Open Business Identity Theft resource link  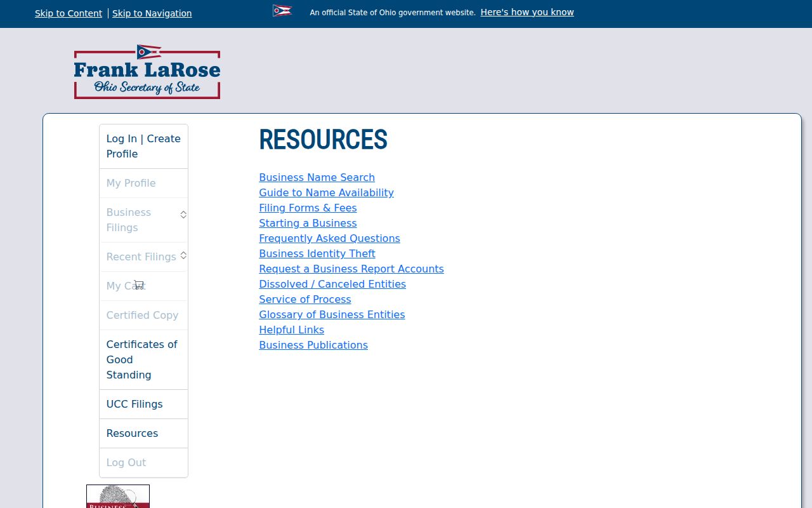(x=317, y=253)
